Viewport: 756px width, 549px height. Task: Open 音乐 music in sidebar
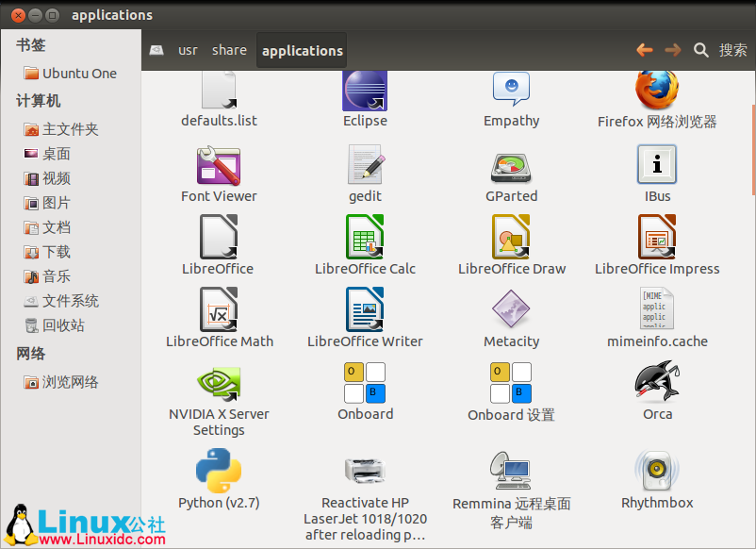(x=47, y=277)
